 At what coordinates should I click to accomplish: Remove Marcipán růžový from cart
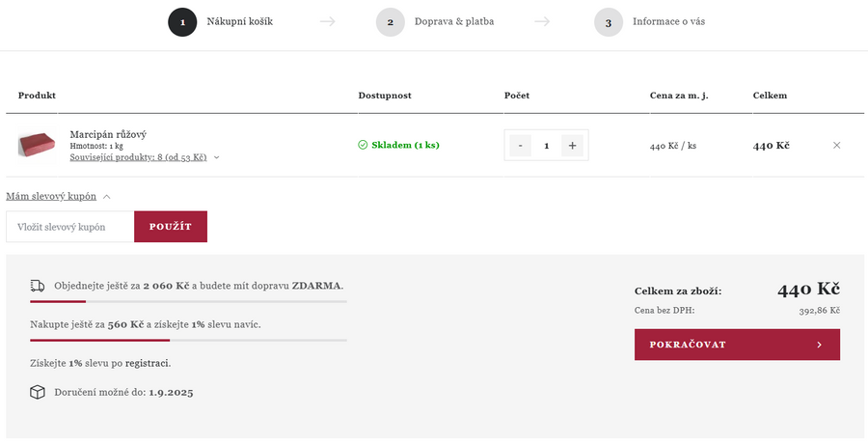pos(836,146)
